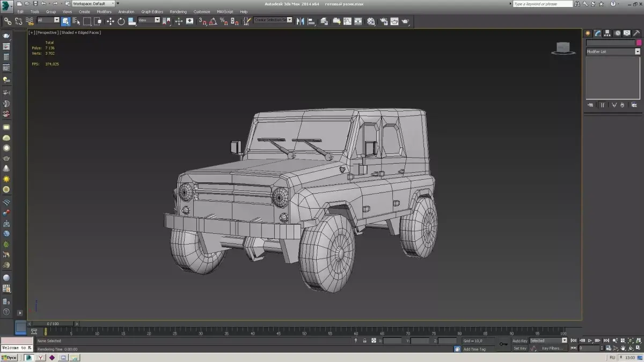Open the Workspace: Default dropdown
The image size is (644, 362).
(x=93, y=3)
